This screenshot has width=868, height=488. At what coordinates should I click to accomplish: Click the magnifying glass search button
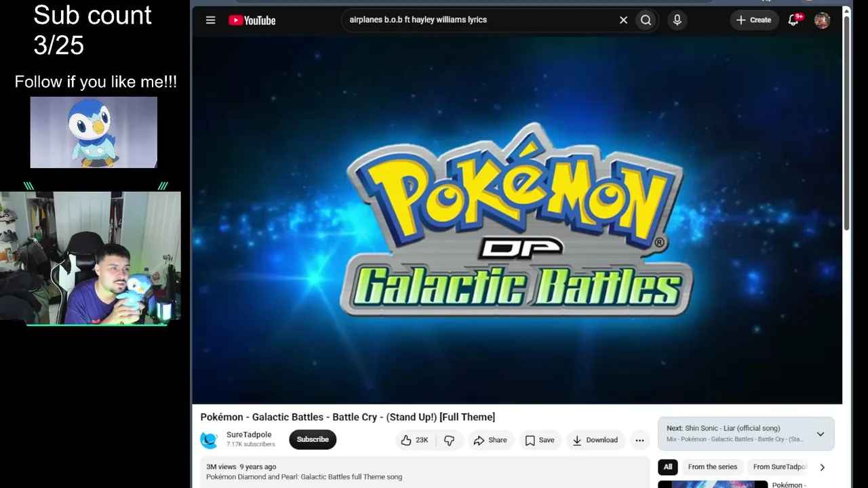646,20
